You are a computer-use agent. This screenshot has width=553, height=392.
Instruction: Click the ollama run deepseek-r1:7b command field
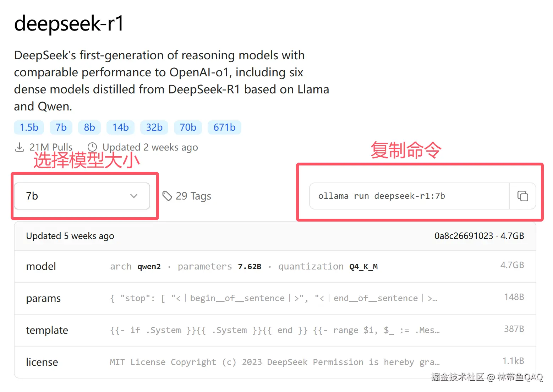tap(410, 196)
